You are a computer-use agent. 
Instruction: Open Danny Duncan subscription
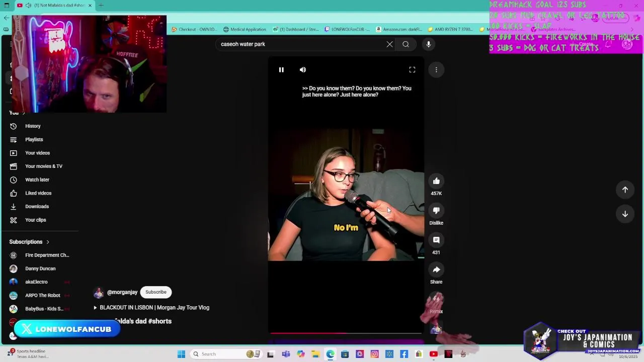[x=40, y=268]
